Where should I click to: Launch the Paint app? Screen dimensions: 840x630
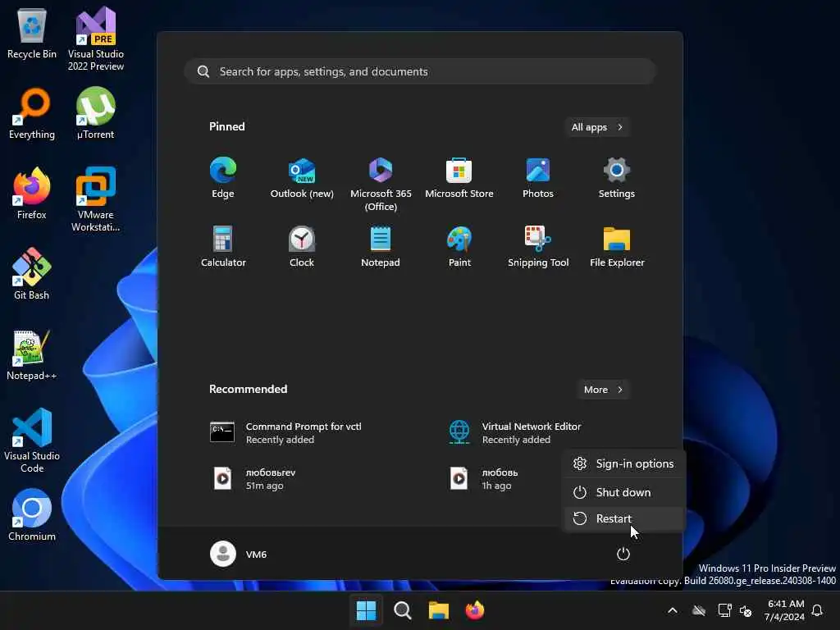point(459,246)
